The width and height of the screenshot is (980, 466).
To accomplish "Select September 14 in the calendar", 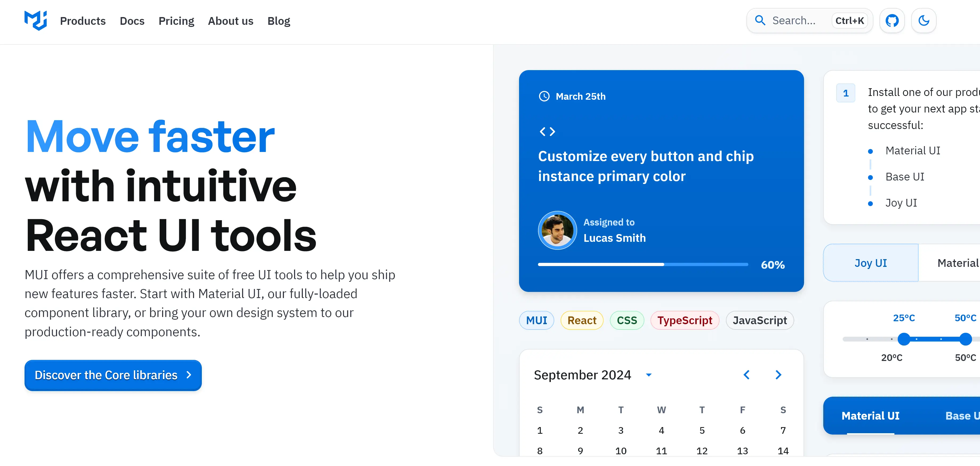I will point(783,451).
